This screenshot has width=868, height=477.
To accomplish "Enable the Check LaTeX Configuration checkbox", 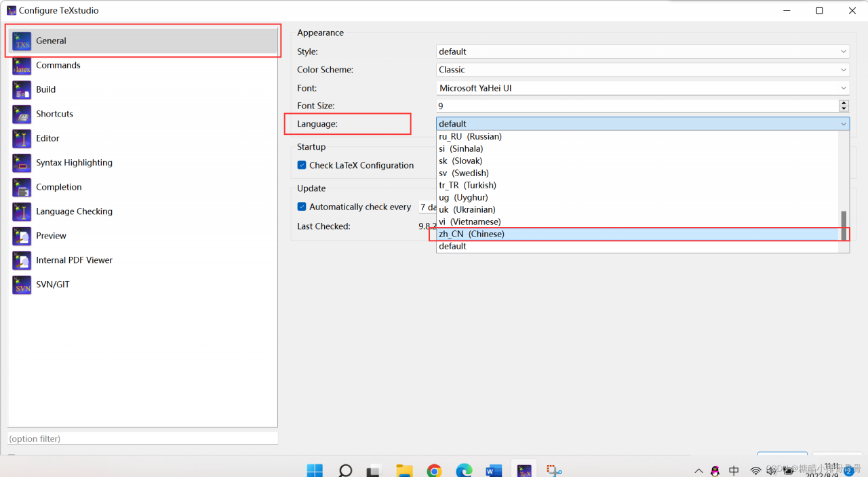I will coord(302,165).
